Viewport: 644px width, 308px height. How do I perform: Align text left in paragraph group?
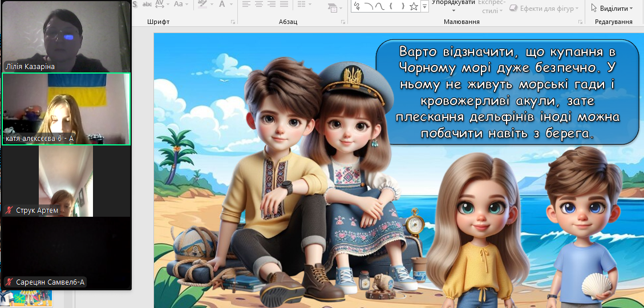[x=246, y=4]
